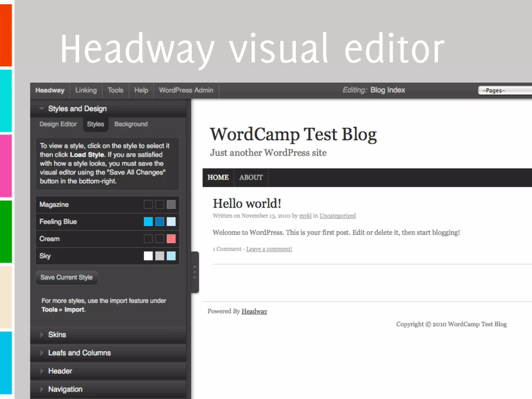The height and width of the screenshot is (399, 532).
Task: Open the ABOUT navigation item
Action: (x=251, y=178)
